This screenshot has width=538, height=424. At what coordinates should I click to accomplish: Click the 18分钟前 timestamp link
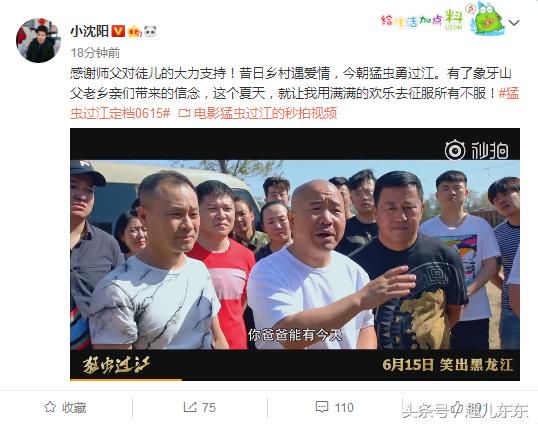point(95,52)
